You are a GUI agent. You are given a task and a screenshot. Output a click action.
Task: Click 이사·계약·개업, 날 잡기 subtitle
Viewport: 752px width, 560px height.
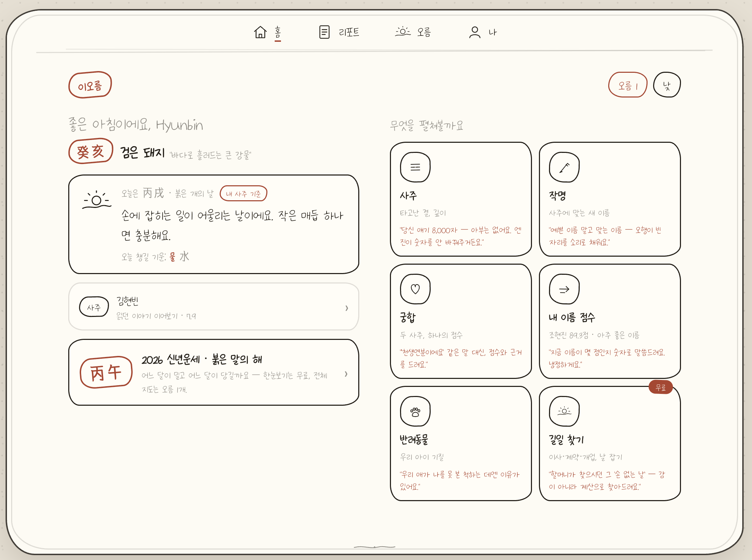[x=586, y=457]
